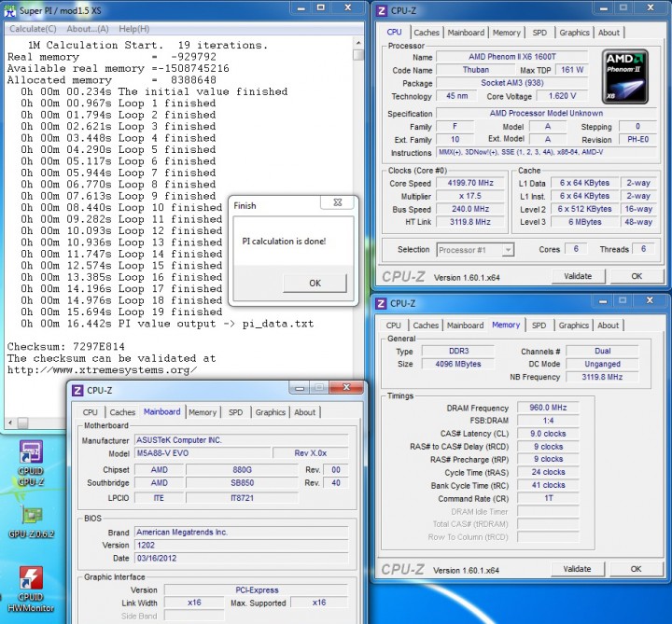Click the memory Size value 4096 MBytes
The image size is (672, 624).
(458, 364)
